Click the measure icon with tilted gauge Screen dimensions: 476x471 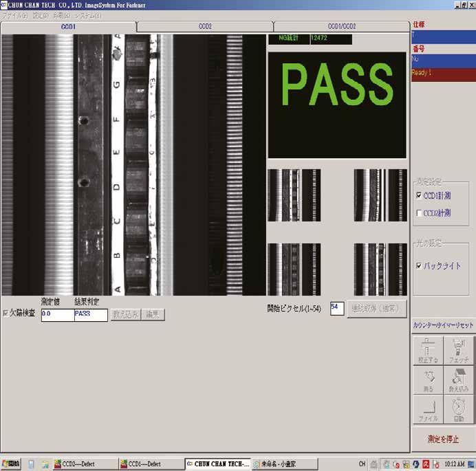428,380
